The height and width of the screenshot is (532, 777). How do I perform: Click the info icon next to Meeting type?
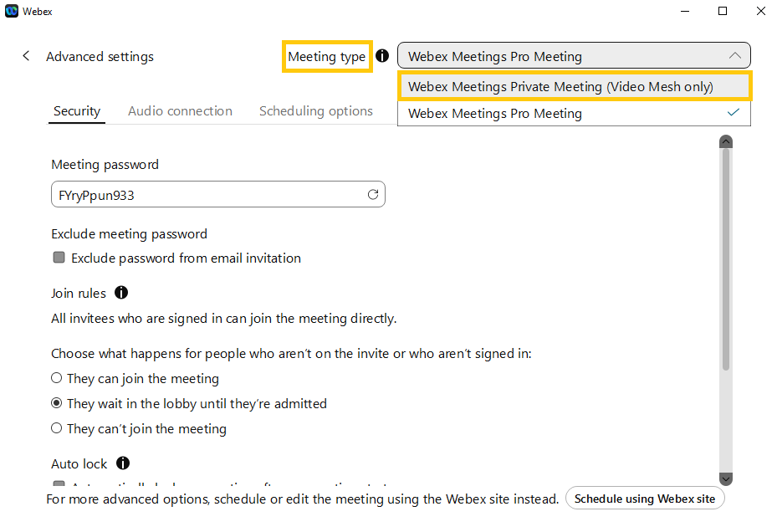pyautogui.click(x=382, y=56)
